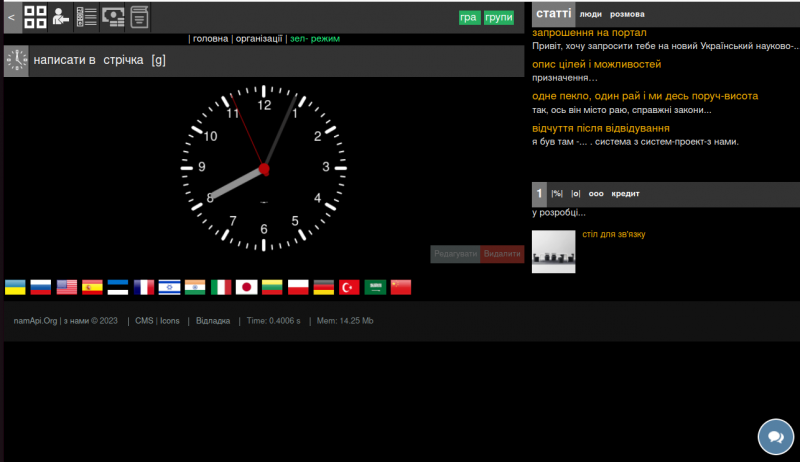Select the 'кредит' tab
The height and width of the screenshot is (462, 800).
point(625,194)
